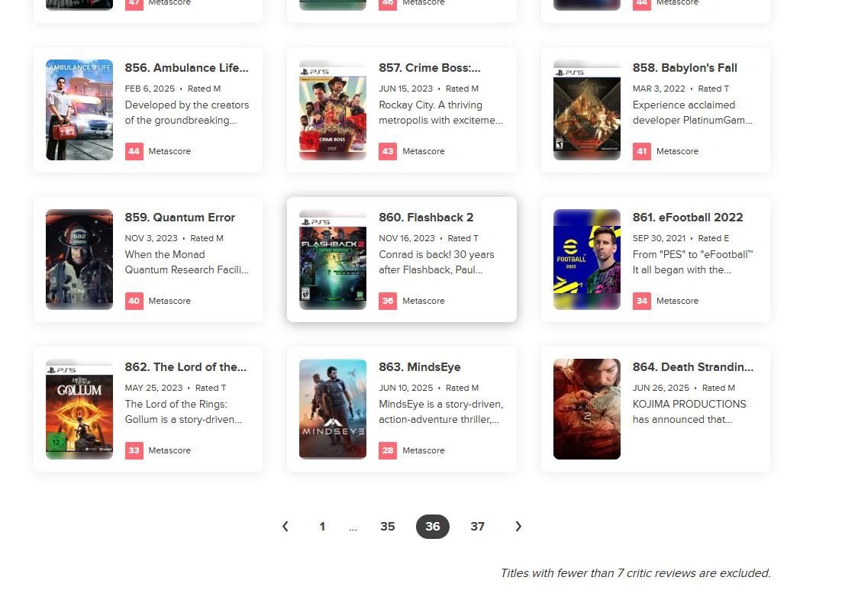
Task: Open the Gollum game cover thumbnail
Action: point(79,408)
